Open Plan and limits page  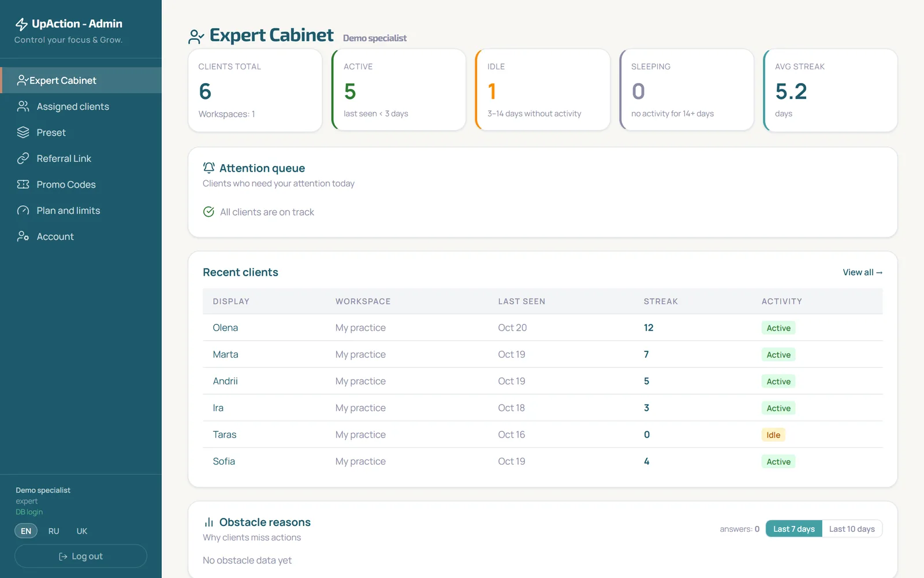pyautogui.click(x=81, y=210)
